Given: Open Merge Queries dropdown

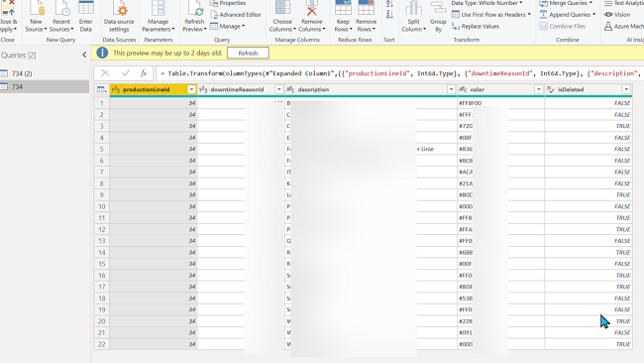Looking at the screenshot, I should point(567,3).
